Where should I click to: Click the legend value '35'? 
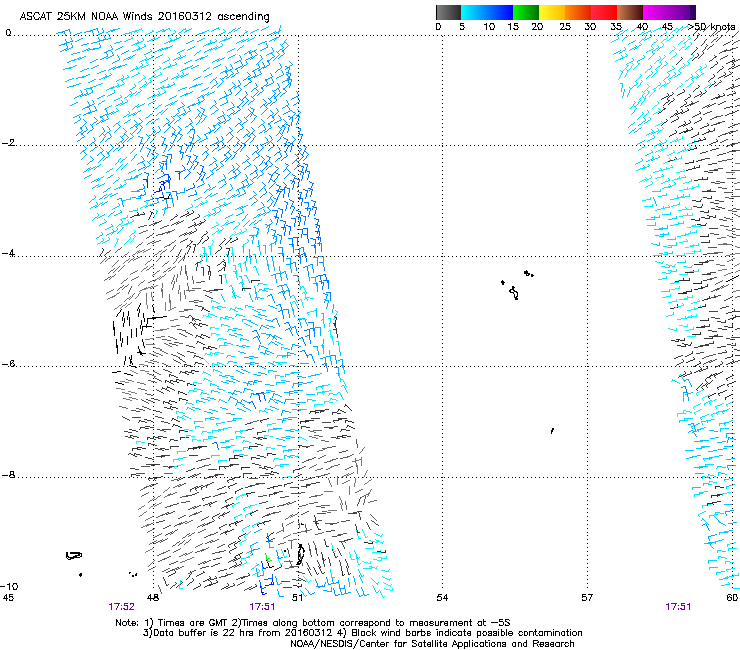click(616, 27)
